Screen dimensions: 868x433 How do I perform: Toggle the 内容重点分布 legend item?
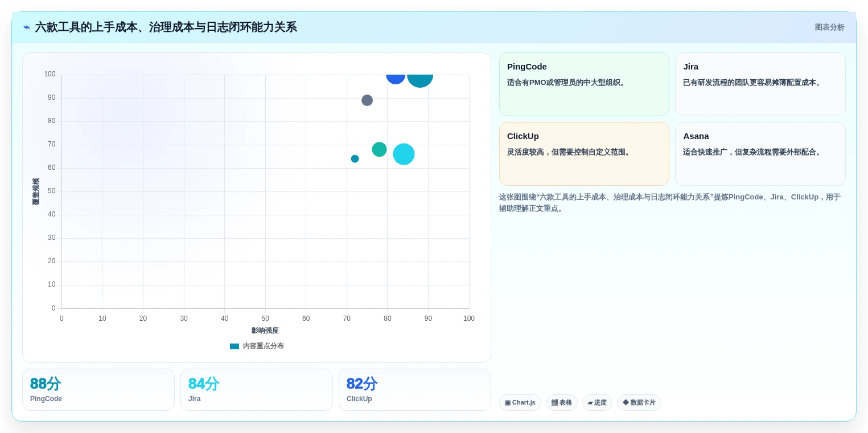click(x=257, y=346)
